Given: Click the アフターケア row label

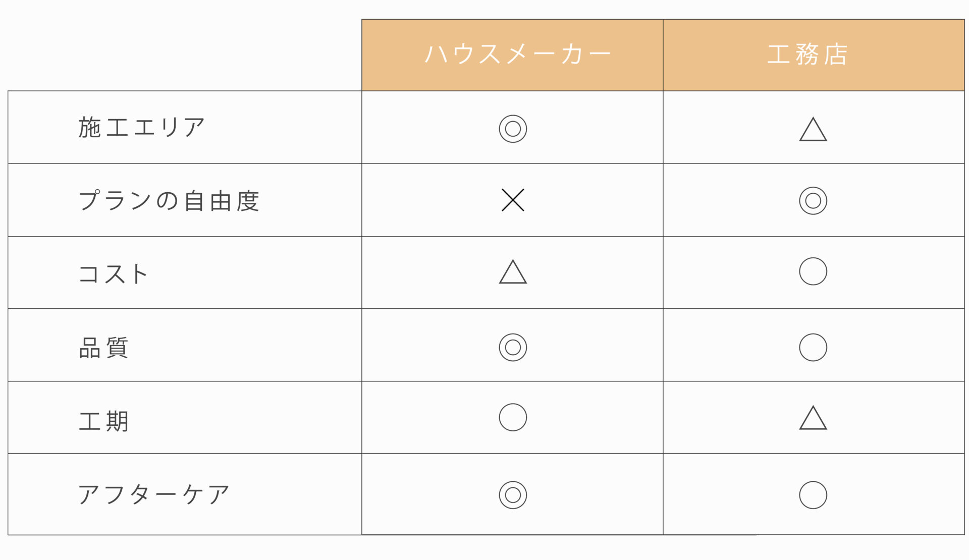Looking at the screenshot, I should (x=154, y=494).
